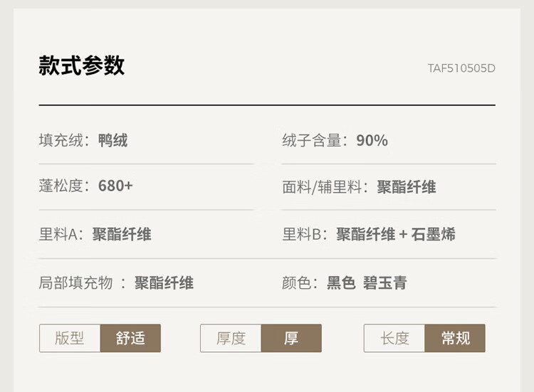
Task: Click the 颜色 label
Action: pyautogui.click(x=298, y=283)
